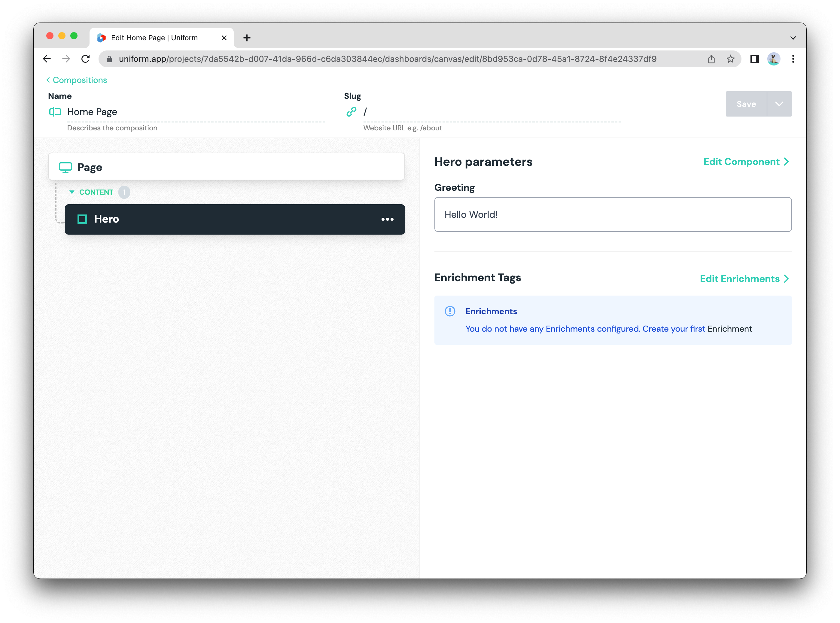This screenshot has width=840, height=623.
Task: Open the Save options dropdown arrow
Action: tap(779, 104)
